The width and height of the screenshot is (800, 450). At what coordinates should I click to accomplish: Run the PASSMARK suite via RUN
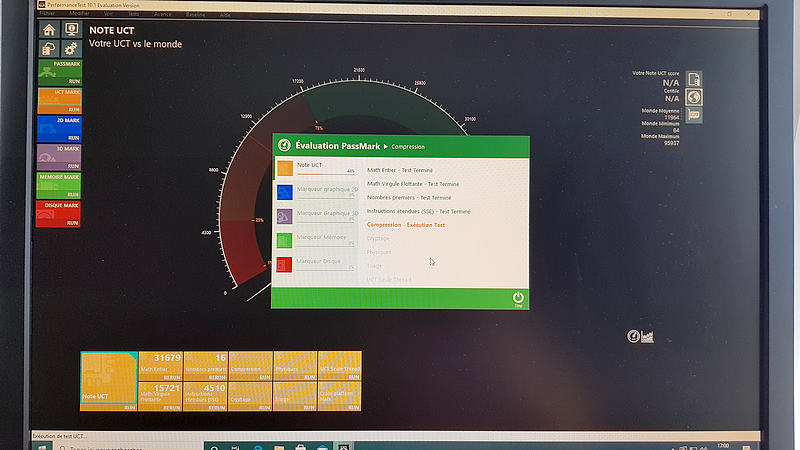tap(74, 81)
